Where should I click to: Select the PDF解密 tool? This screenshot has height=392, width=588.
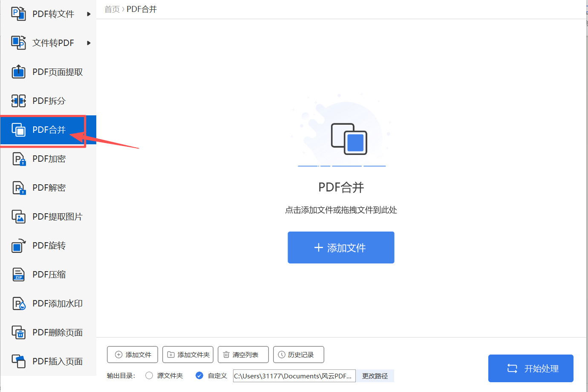tap(49, 188)
